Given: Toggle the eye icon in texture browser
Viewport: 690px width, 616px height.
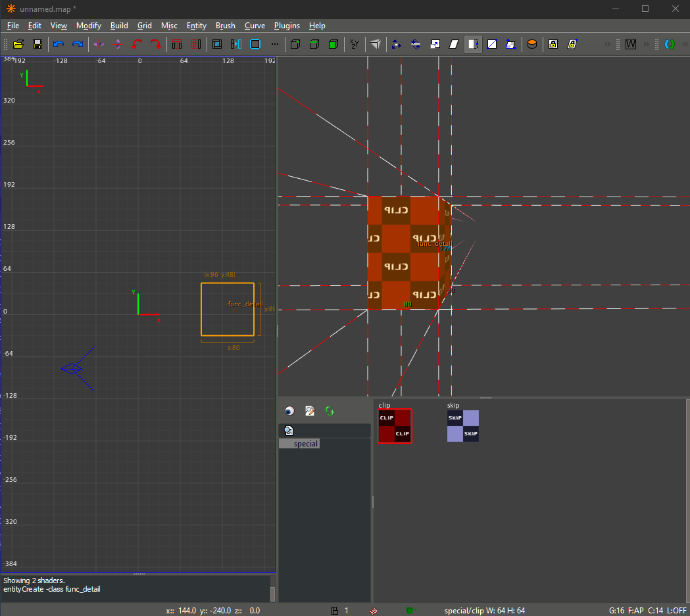Looking at the screenshot, I should [289, 411].
